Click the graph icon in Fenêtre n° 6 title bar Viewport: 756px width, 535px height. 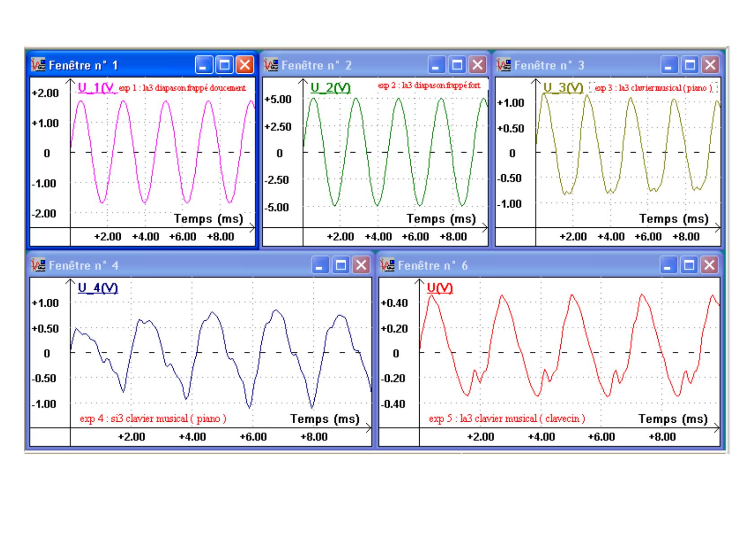pyautogui.click(x=387, y=265)
